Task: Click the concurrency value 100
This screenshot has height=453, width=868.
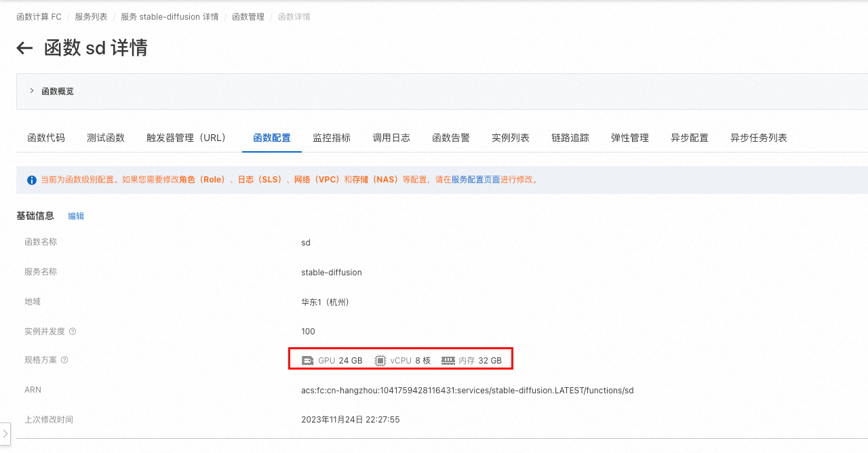Action: click(x=309, y=332)
